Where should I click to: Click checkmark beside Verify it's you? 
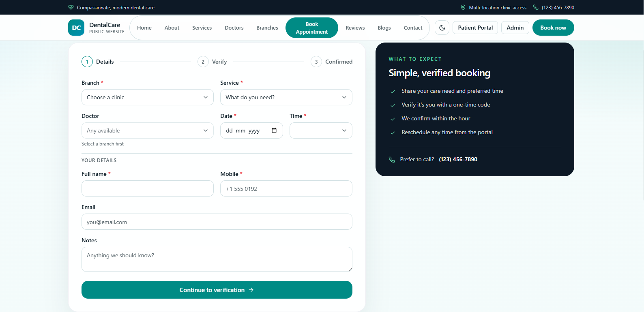coord(393,105)
